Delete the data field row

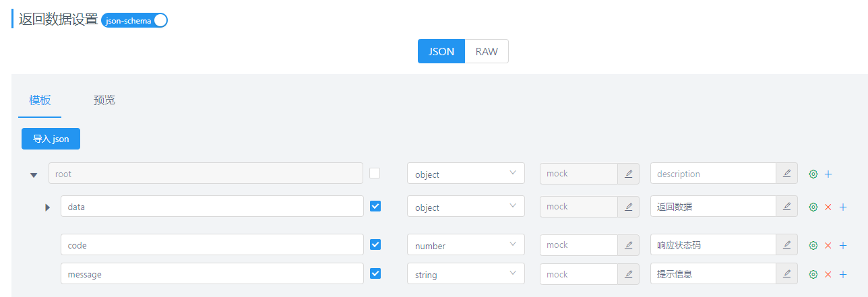(828, 207)
